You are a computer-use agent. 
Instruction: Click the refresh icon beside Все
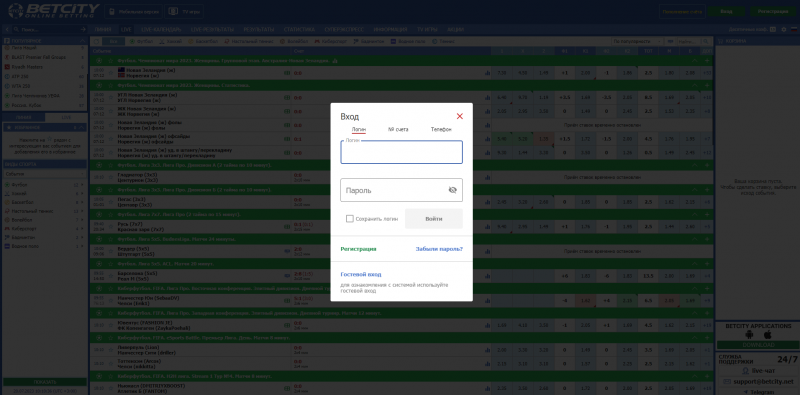click(x=96, y=41)
